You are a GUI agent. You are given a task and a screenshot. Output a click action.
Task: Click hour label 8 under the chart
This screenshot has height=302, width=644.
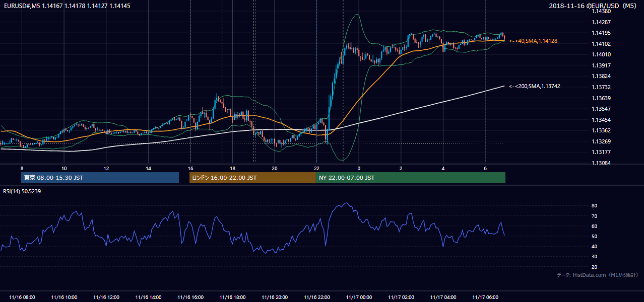click(22, 168)
